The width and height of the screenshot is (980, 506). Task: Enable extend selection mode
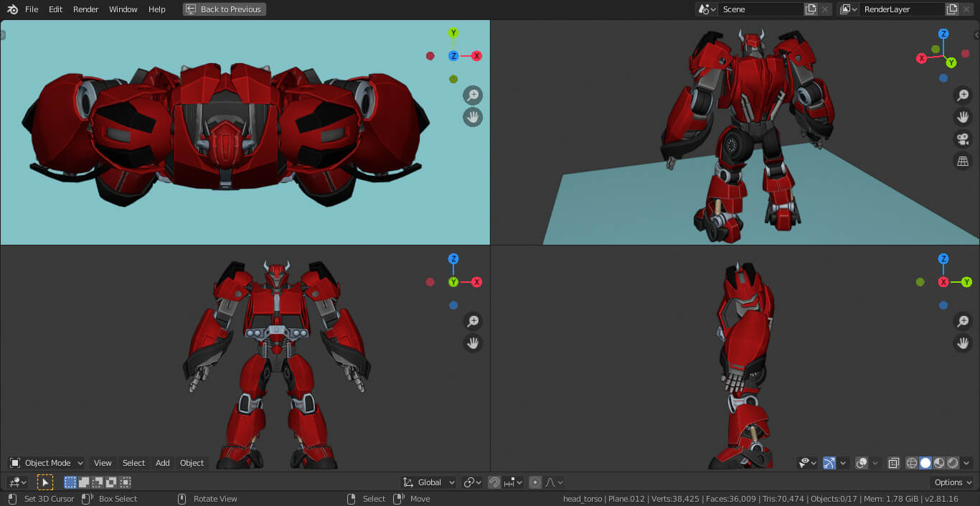pos(84,482)
